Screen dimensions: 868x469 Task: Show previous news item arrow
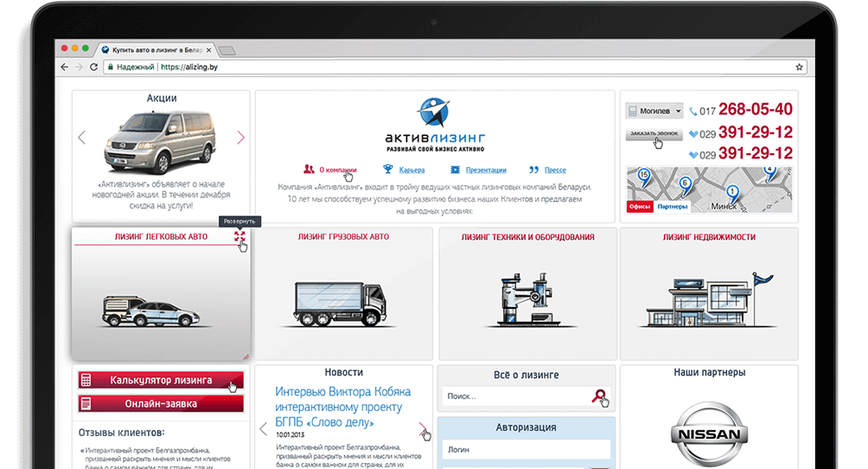pyautogui.click(x=264, y=428)
